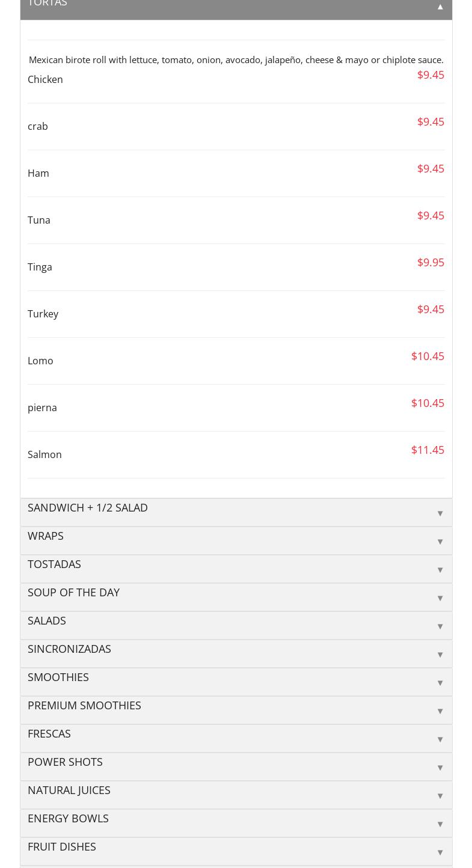Click the Tinga torta $9.95 price

coord(431,263)
